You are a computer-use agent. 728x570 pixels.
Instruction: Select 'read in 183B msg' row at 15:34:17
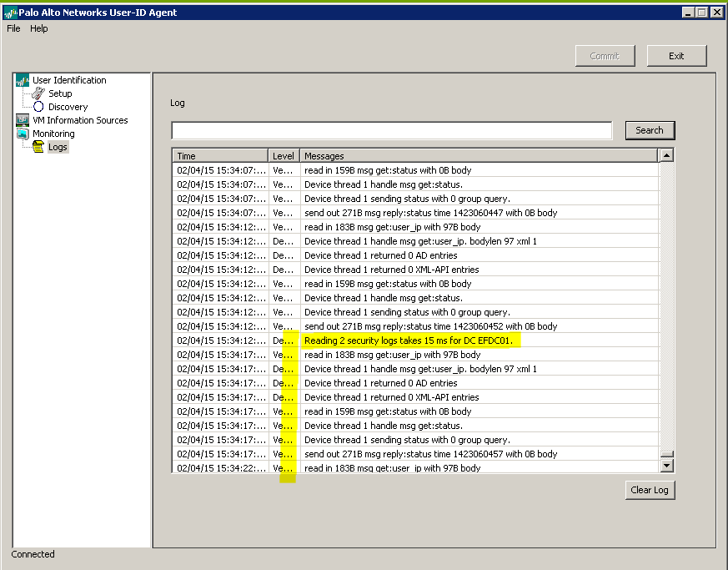pos(415,355)
